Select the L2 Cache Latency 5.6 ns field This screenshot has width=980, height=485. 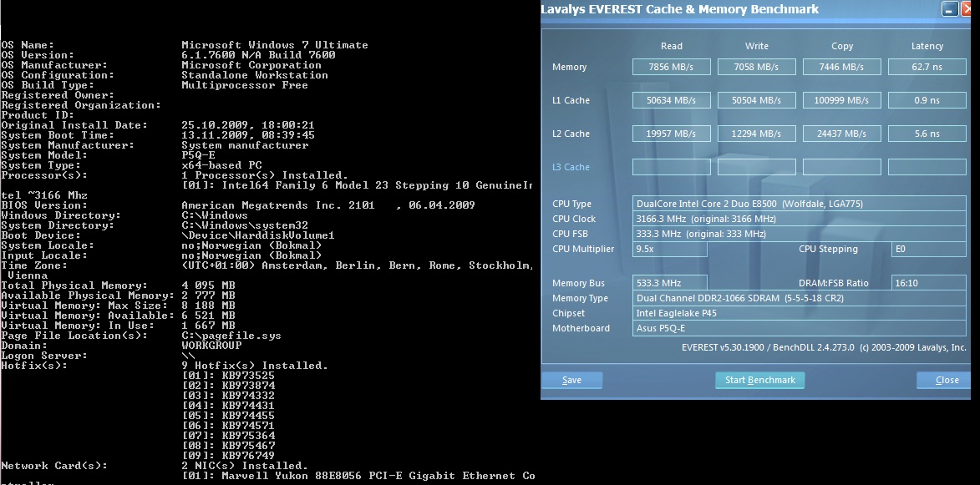click(x=927, y=134)
